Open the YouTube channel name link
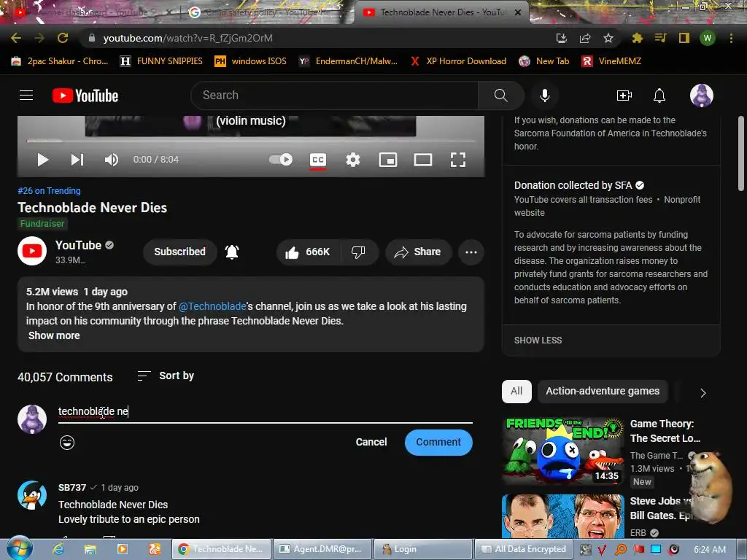The width and height of the screenshot is (747, 560). click(x=78, y=245)
